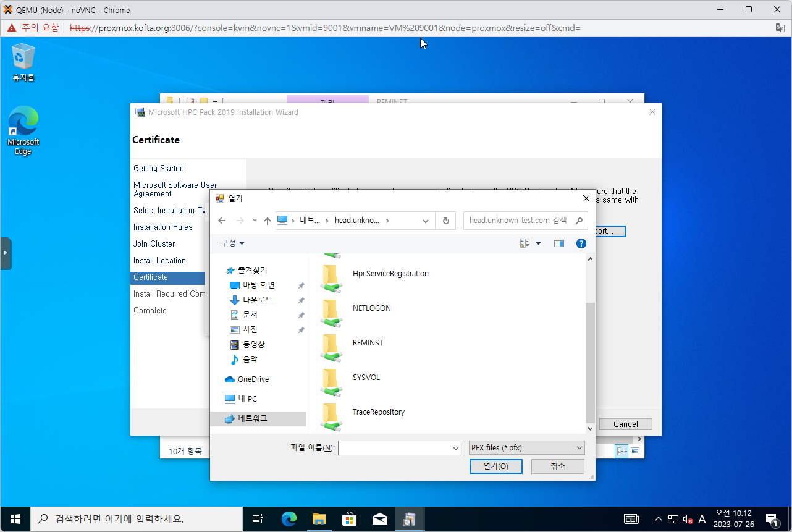The image size is (792, 532).
Task: Click the file name input field
Action: point(395,448)
